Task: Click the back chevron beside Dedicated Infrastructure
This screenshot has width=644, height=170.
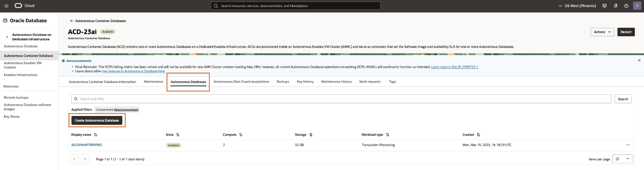Action: click(x=7, y=37)
